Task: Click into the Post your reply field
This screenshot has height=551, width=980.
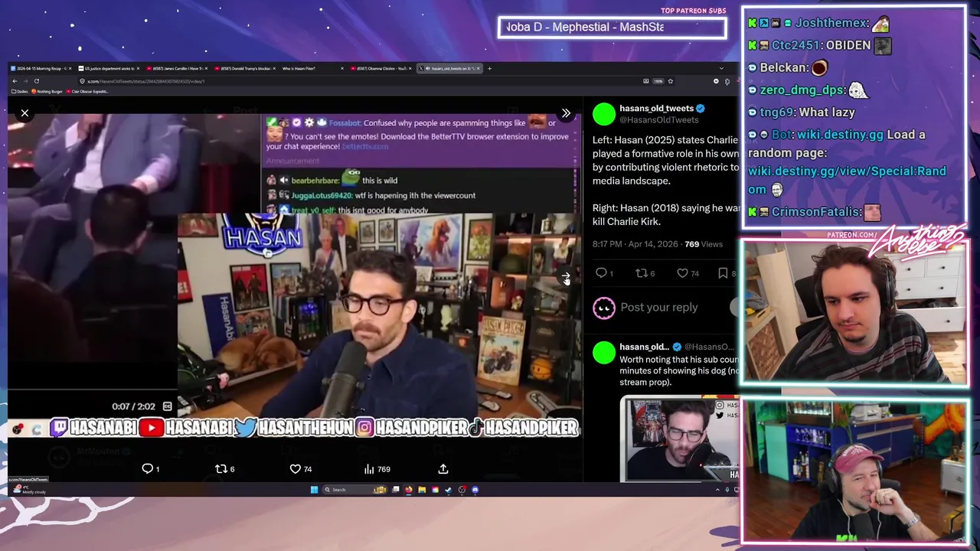Action: [x=659, y=308]
